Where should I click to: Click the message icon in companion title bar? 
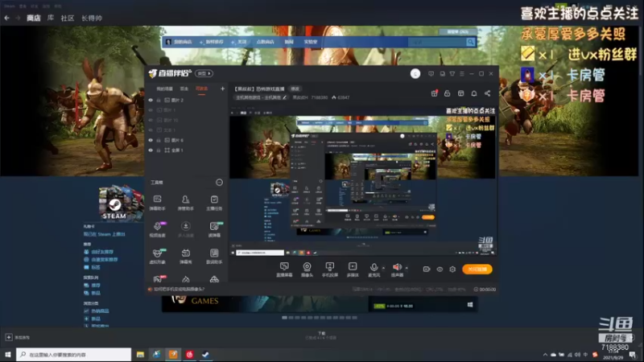point(431,74)
